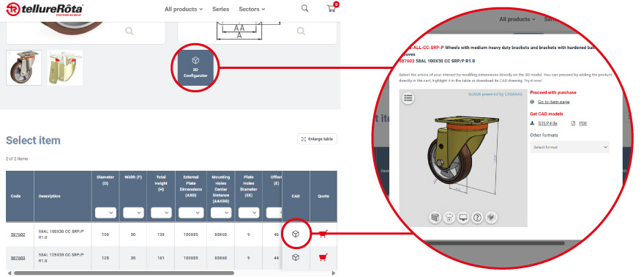Click the table scrollbar right arrow
This screenshot has width=644, height=277.
334,273
